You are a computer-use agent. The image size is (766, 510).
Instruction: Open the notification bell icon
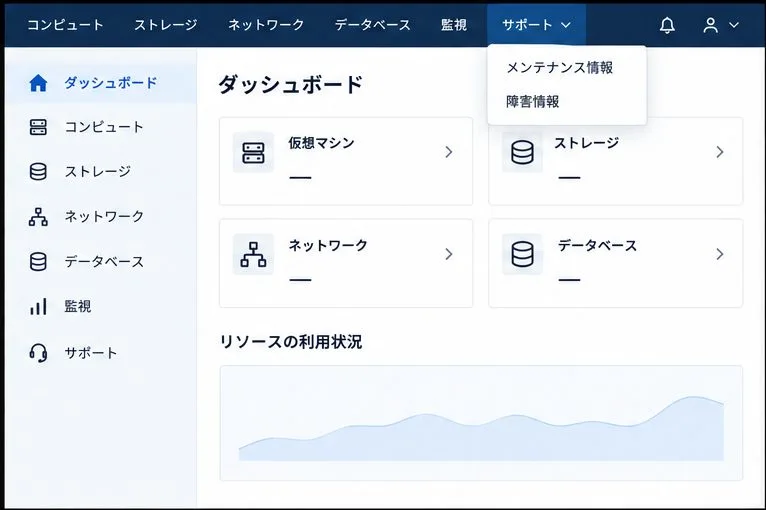tap(667, 25)
